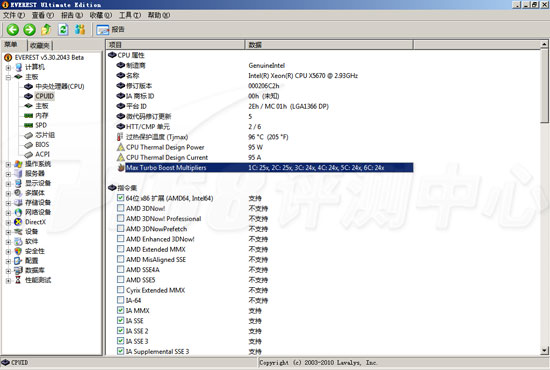Collapse the 主板 (Motherboard) tree node
The width and height of the screenshot is (550, 370).
[x=8, y=77]
